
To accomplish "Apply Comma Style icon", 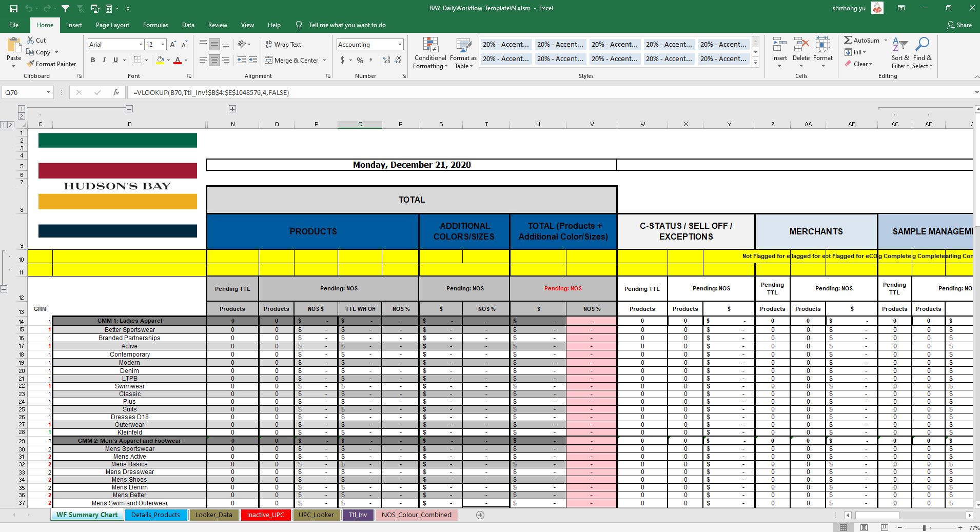I will pos(370,60).
